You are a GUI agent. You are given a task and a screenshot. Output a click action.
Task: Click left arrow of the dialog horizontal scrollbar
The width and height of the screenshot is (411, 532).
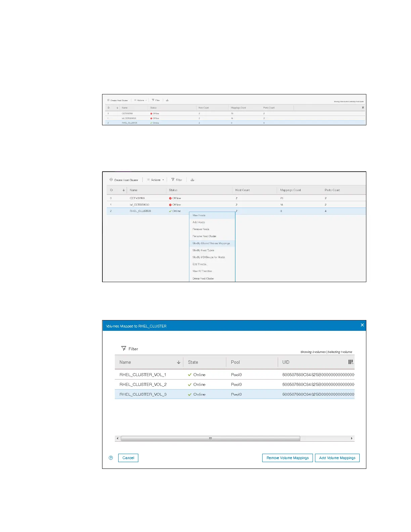(118, 438)
